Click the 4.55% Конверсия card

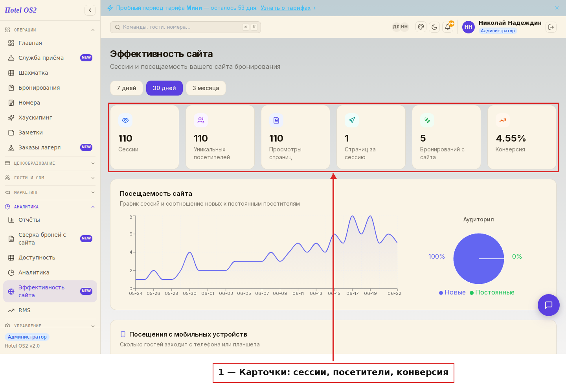coord(522,137)
